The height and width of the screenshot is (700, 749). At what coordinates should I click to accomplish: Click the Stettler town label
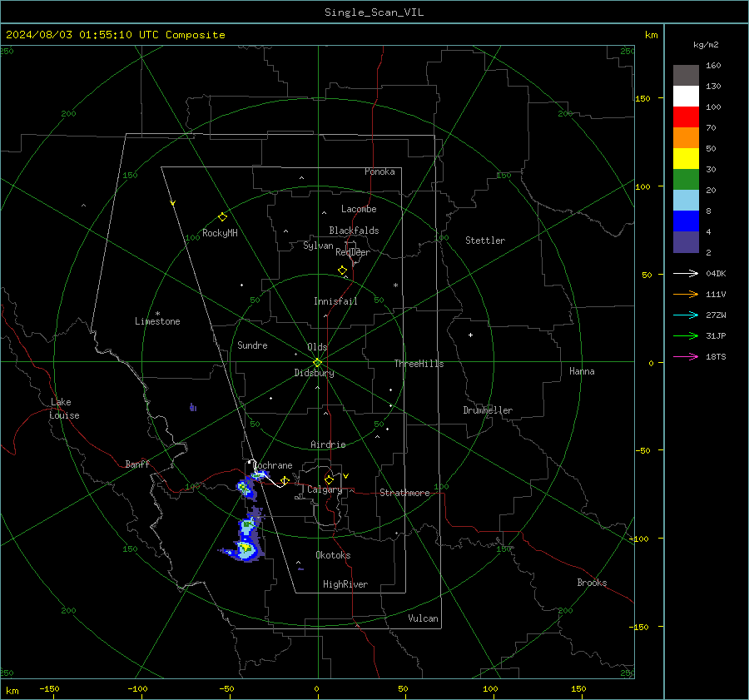(485, 241)
